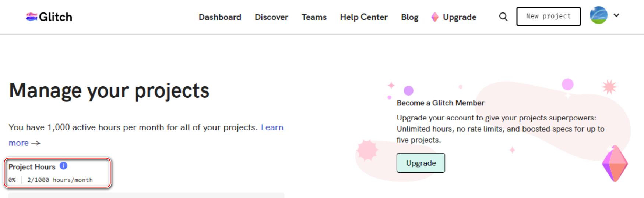Screen dimensions: 644x198
Task: Click the 'Manage your projects' heading
Action: pos(109,91)
